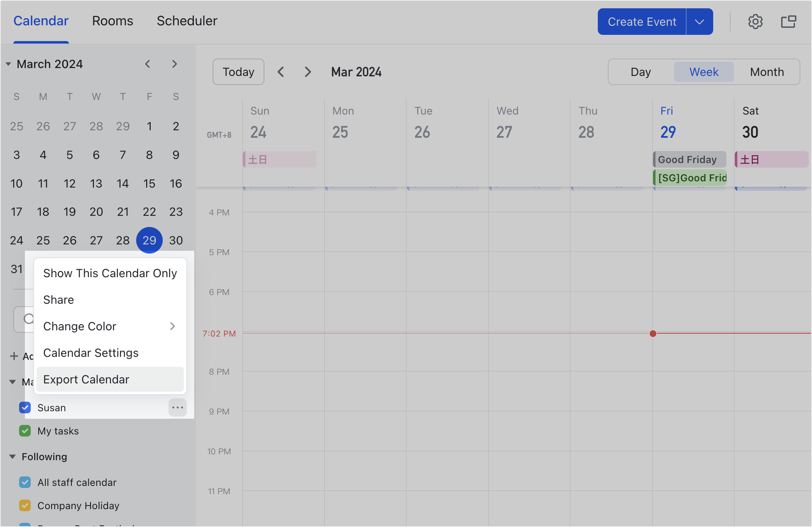This screenshot has height=527, width=812.
Task: Click the plus icon to add calendar
Action: pos(14,356)
